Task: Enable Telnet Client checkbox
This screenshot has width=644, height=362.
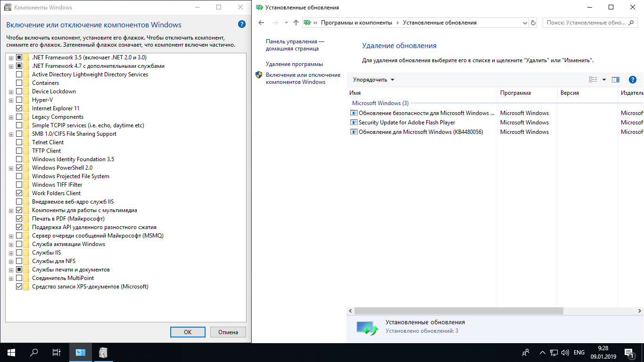Action: pos(19,142)
